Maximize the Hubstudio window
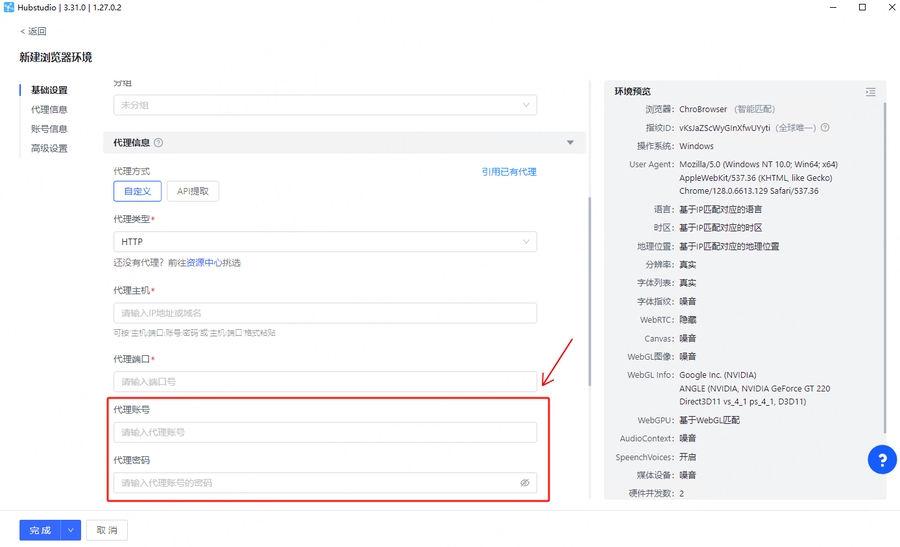This screenshot has width=900, height=547. [862, 7]
